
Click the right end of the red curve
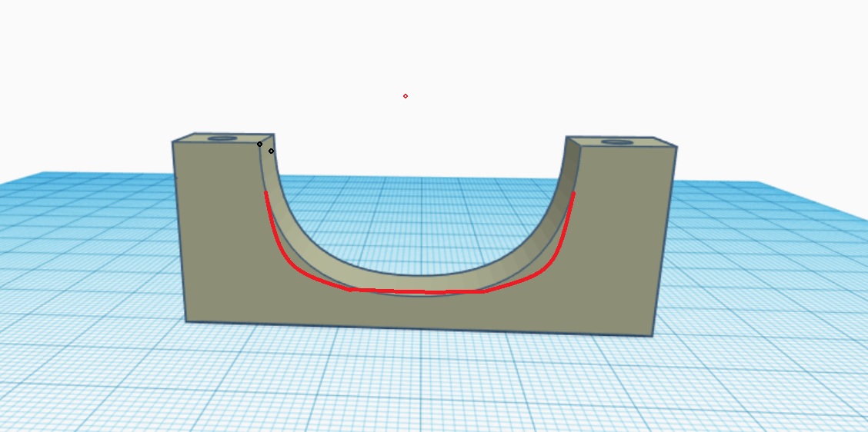[574, 194]
